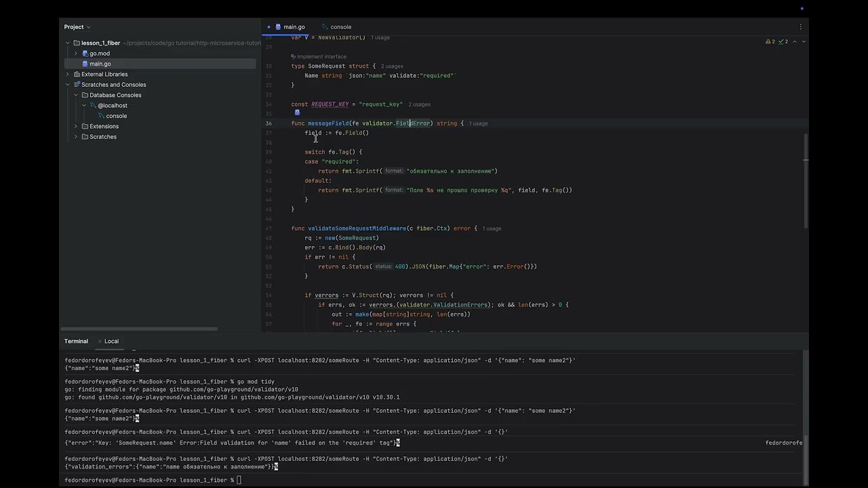Image resolution: width=868 pixels, height=488 pixels.
Task: Go to previous highlighted problem arrow
Action: tap(795, 41)
